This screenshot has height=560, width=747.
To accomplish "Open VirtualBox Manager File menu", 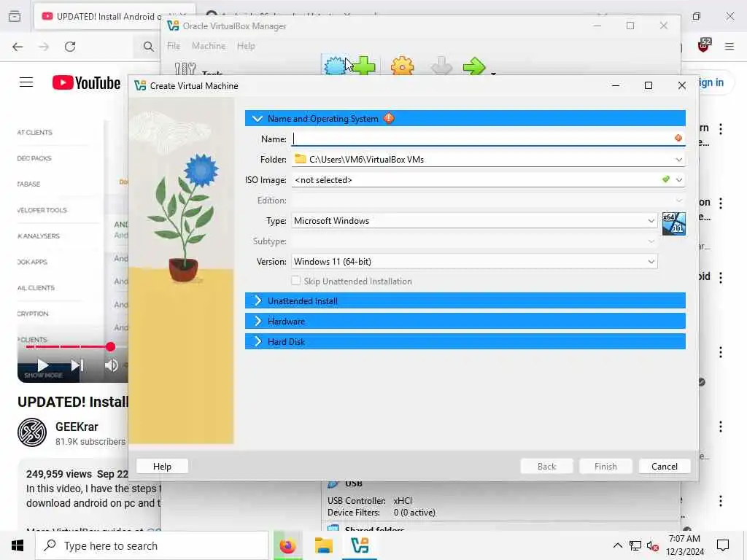I will 174,46.
